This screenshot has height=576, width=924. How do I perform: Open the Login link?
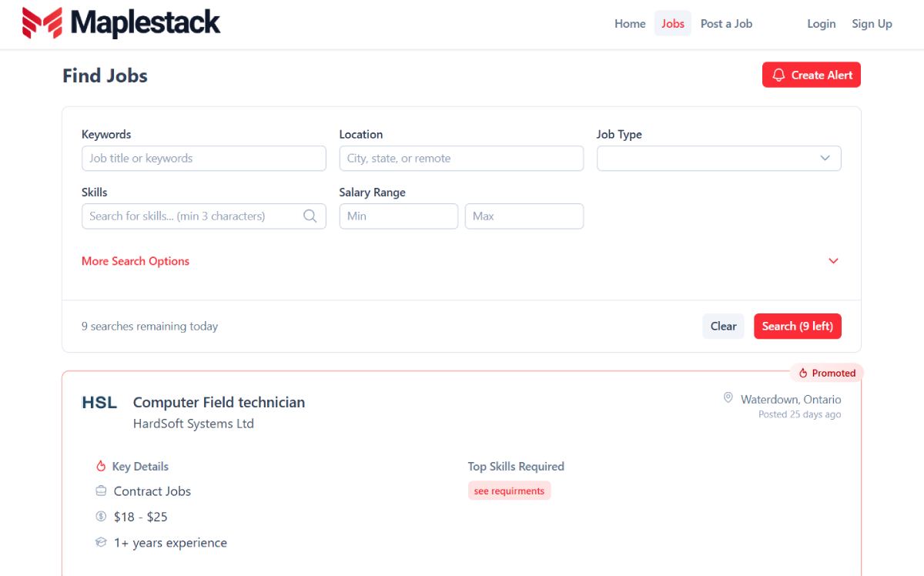[x=821, y=24]
